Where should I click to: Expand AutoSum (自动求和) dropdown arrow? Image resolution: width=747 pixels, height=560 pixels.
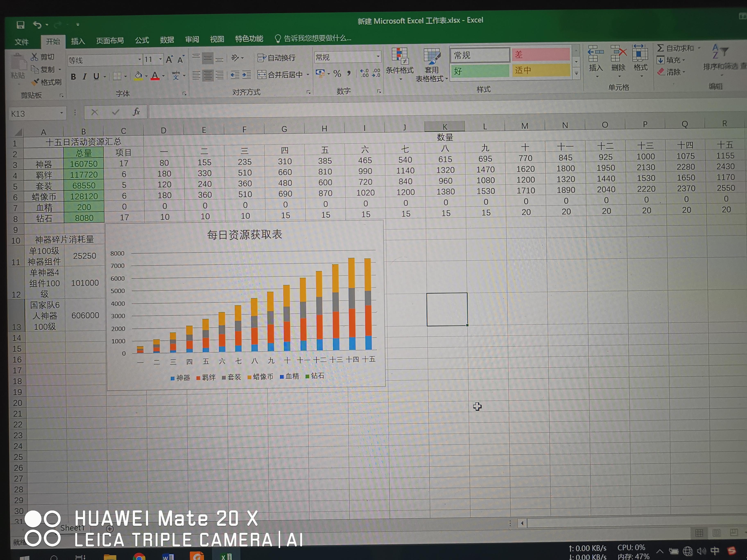tap(699, 48)
